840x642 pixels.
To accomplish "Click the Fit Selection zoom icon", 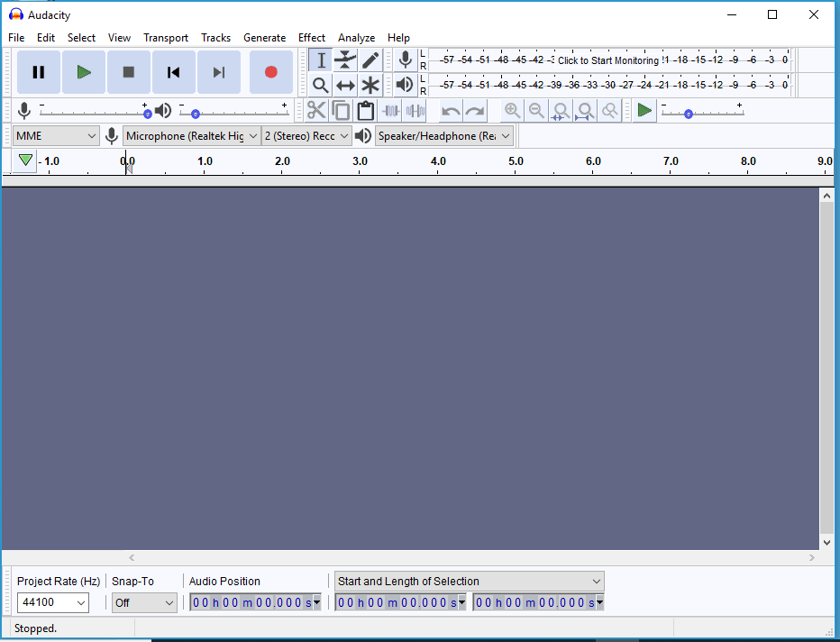I will [x=561, y=111].
